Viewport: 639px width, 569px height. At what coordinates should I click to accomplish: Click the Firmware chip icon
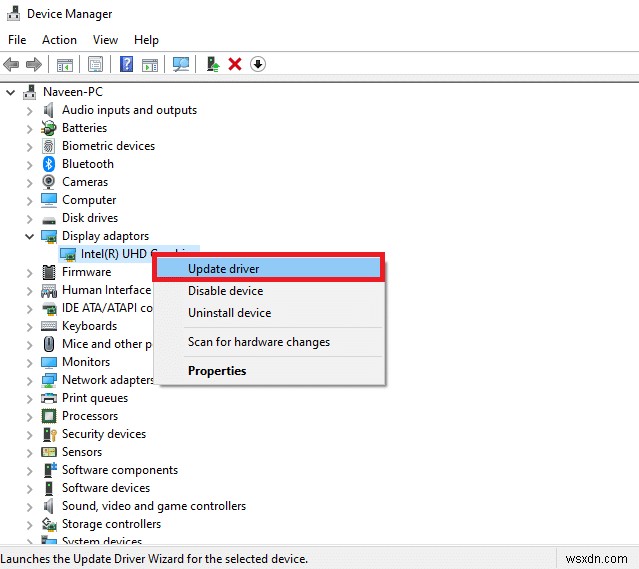(49, 272)
